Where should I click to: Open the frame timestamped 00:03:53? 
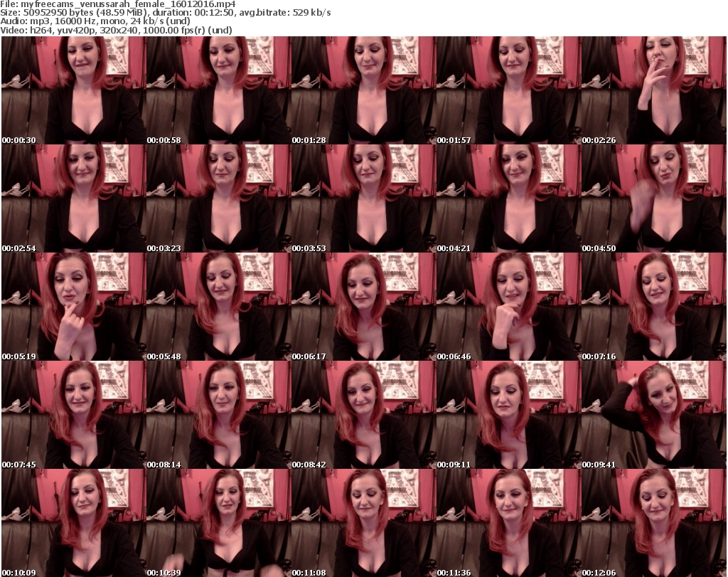coord(363,198)
